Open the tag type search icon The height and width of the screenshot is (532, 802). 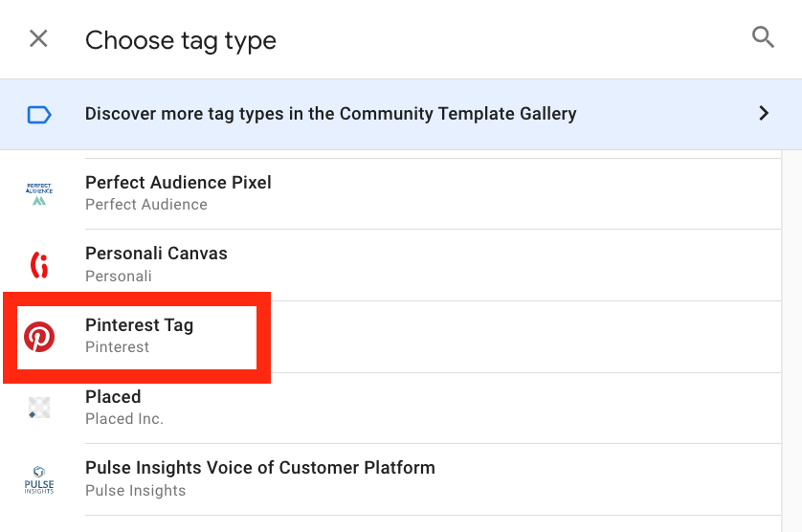763,37
